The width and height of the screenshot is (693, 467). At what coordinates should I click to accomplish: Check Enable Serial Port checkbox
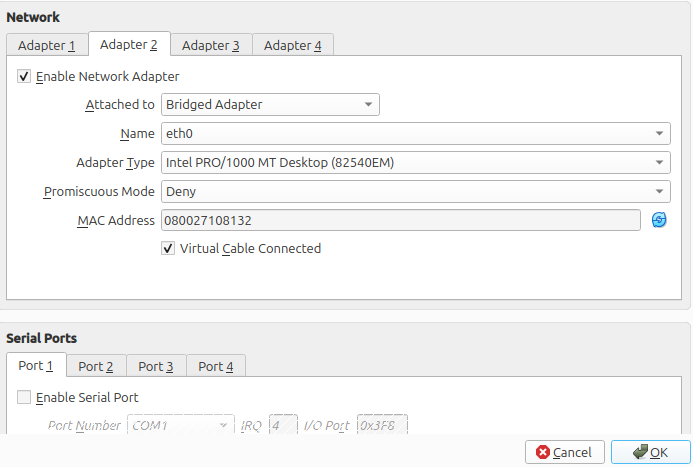24,397
